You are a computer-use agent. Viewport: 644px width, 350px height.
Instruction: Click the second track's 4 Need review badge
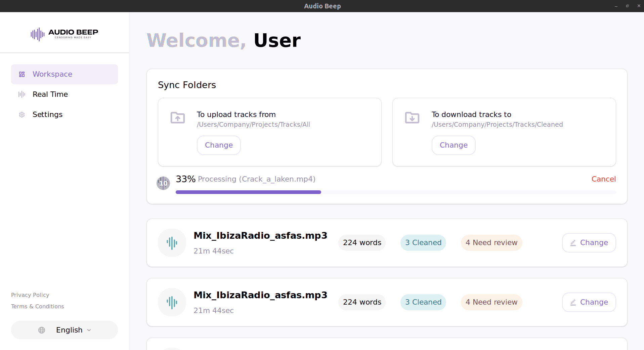(x=491, y=302)
